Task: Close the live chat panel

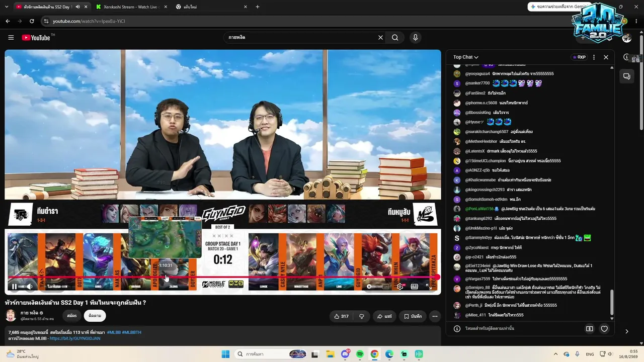Action: coord(606,57)
